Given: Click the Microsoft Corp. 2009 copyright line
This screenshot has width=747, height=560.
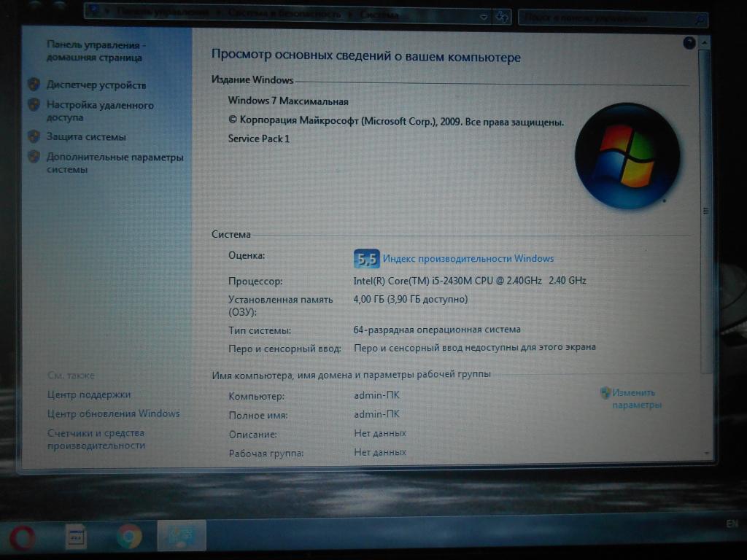Looking at the screenshot, I should click(396, 121).
